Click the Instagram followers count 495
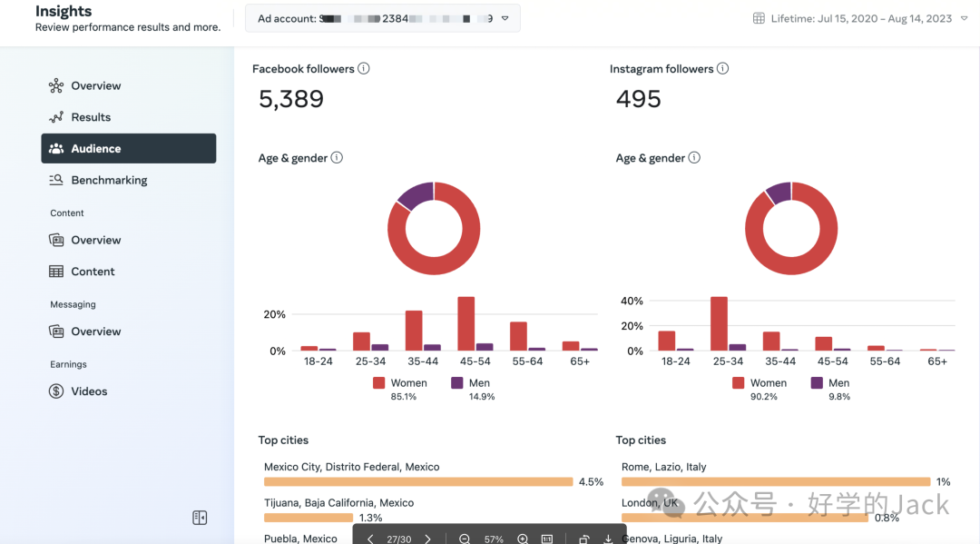 [x=638, y=99]
